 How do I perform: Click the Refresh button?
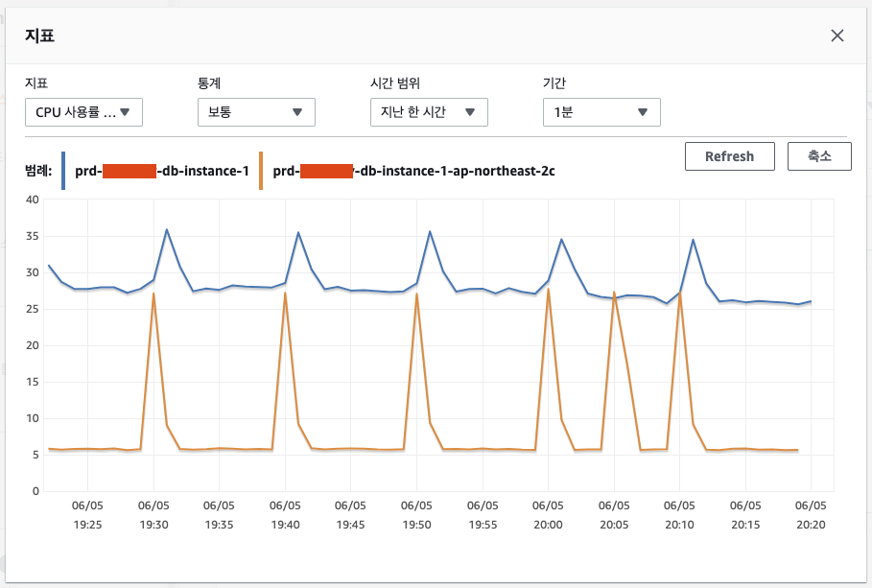(x=730, y=156)
